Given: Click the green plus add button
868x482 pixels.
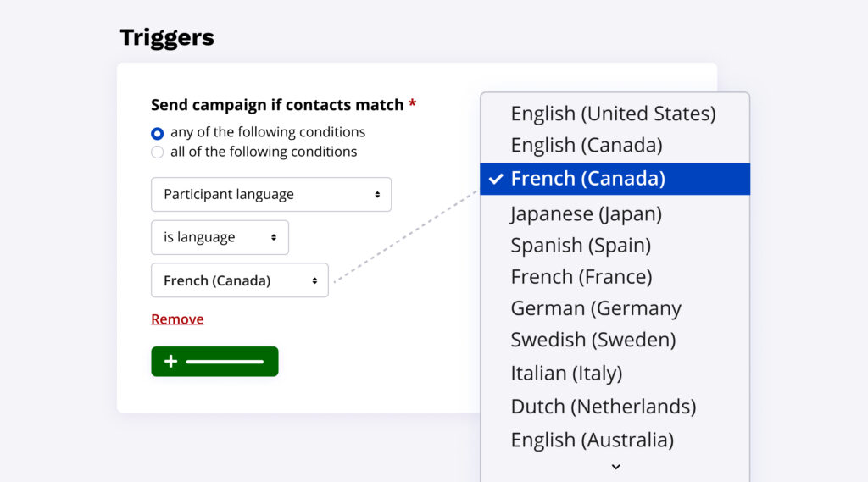Looking at the screenshot, I should click(214, 362).
